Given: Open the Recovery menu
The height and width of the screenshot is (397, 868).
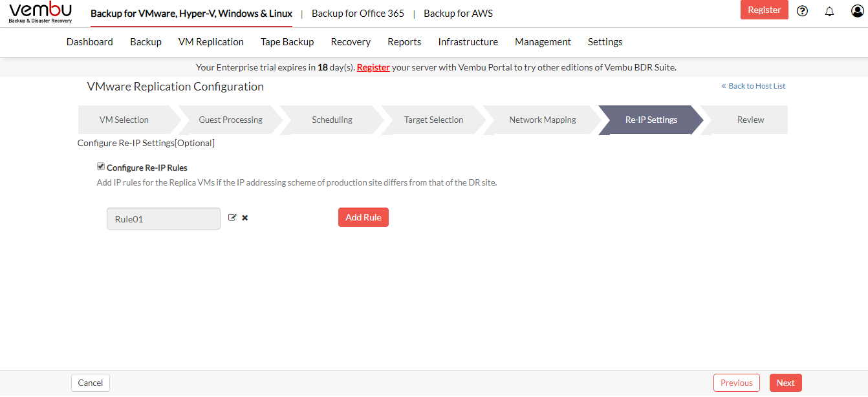Looking at the screenshot, I should [351, 42].
